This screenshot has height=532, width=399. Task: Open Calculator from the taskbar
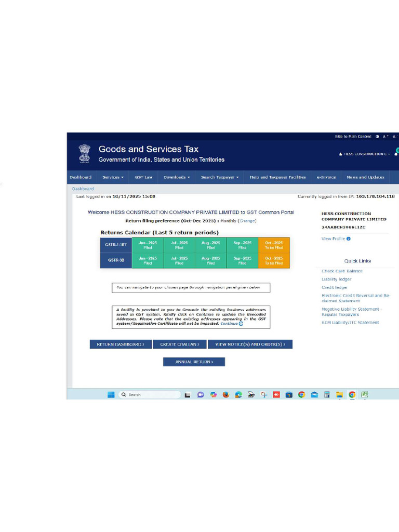point(327,395)
